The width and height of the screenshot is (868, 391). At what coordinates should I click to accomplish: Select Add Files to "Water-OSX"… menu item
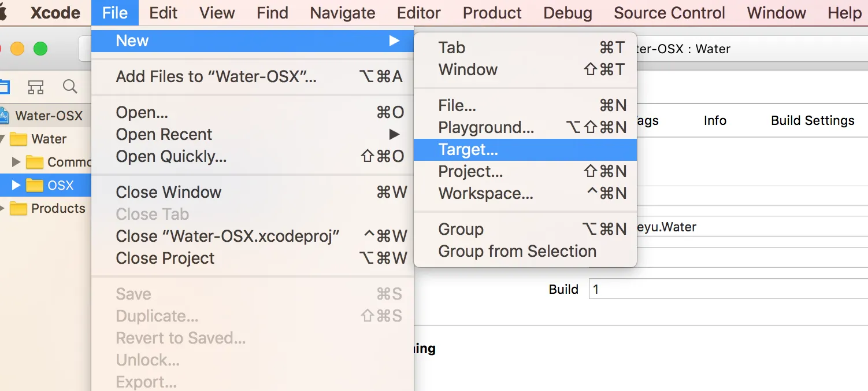tap(216, 77)
